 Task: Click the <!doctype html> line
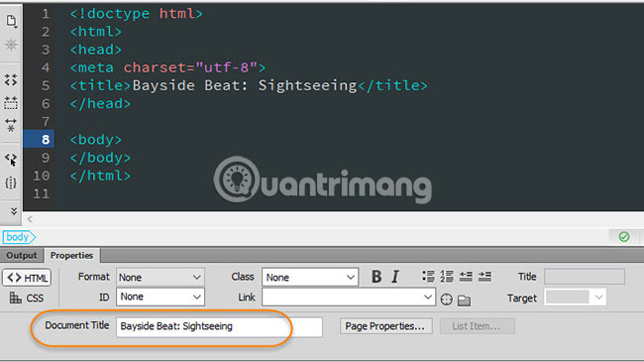tap(137, 14)
